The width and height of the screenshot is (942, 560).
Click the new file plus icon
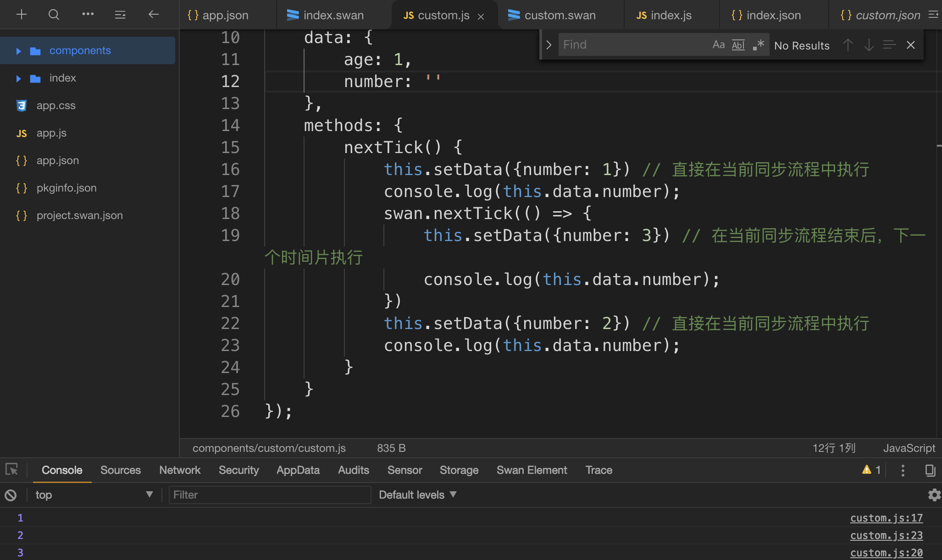21,15
